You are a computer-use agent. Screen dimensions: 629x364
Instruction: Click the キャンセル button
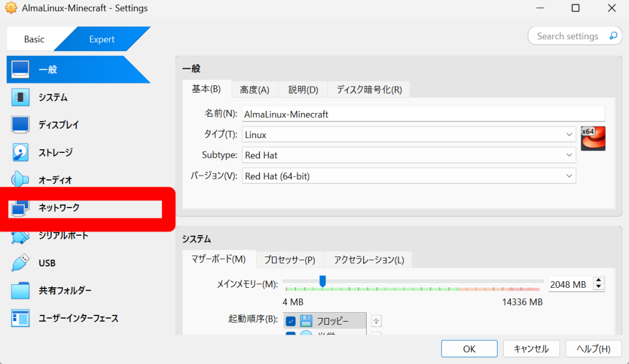tap(531, 349)
